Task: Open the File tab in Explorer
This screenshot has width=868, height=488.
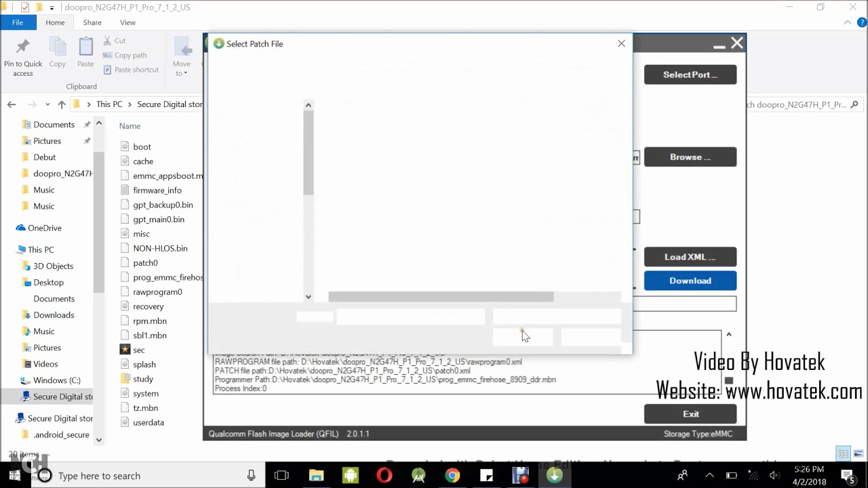Action: 18,22
